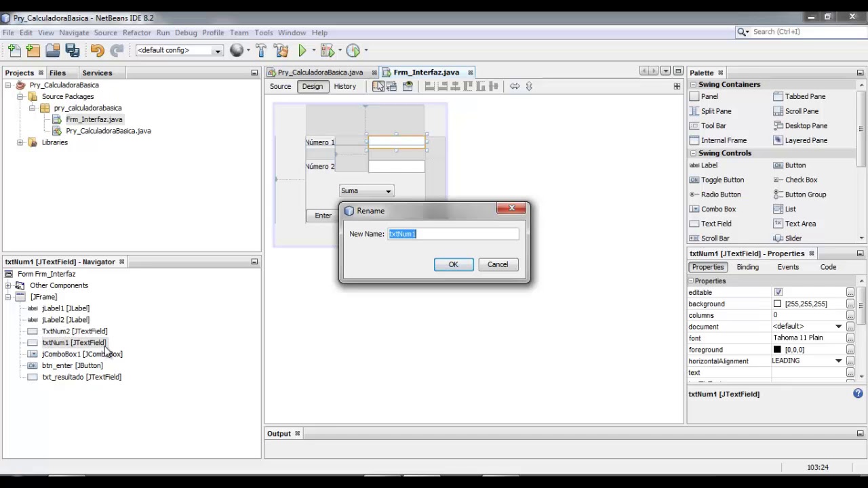Viewport: 868px width, 488px height.
Task: Click the Save All toolbar icon
Action: pos(73,50)
